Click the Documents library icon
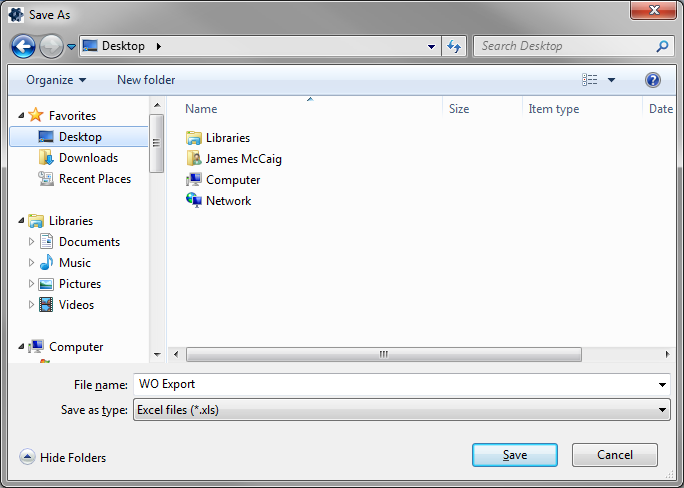684x488 pixels. click(x=46, y=241)
